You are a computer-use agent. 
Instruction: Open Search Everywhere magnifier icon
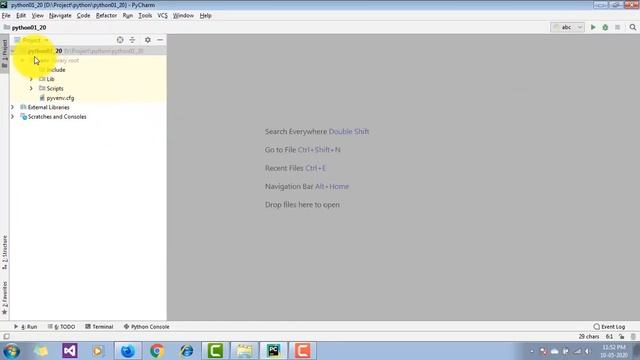click(x=633, y=27)
